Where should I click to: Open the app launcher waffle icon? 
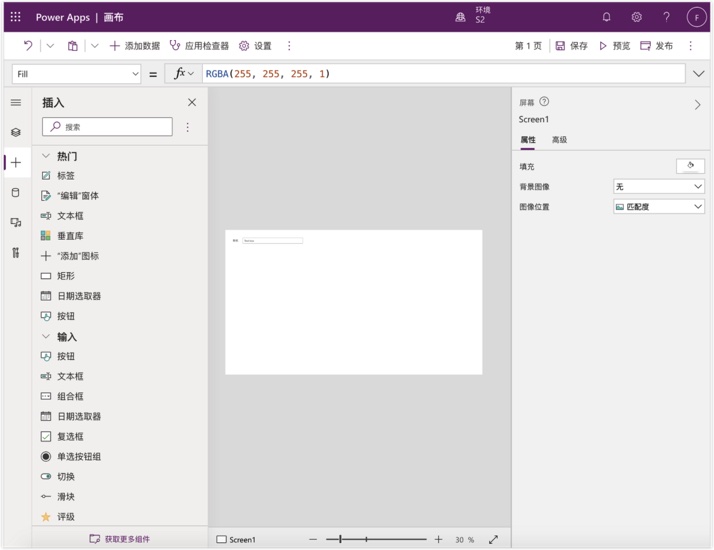tap(15, 17)
